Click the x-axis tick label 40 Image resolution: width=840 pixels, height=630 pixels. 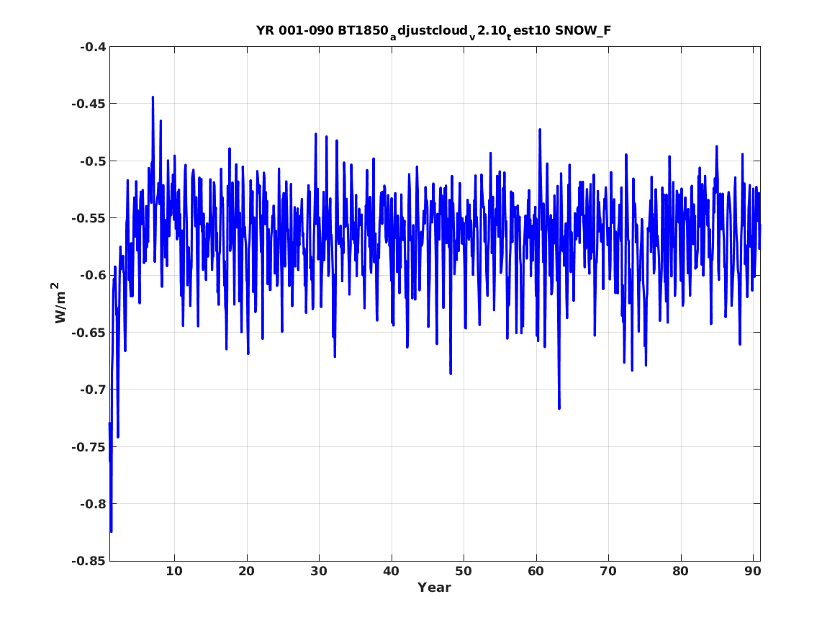point(391,572)
